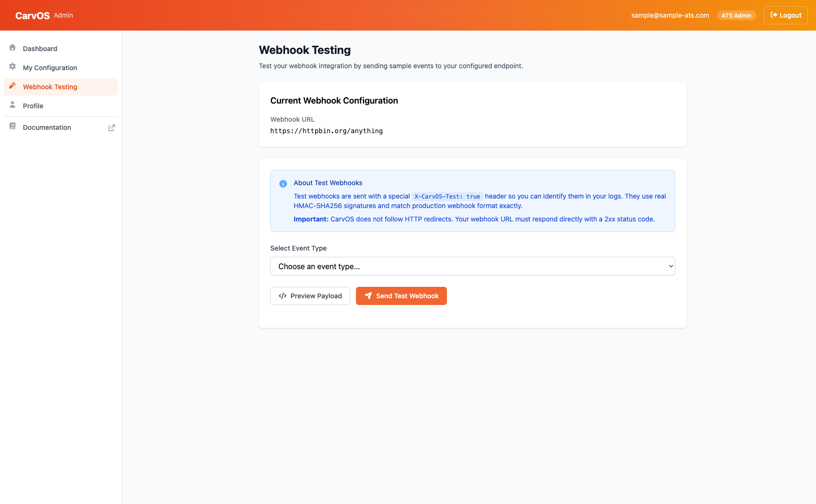Click the ATS Admin badge in the header
816x504 pixels.
pos(736,15)
